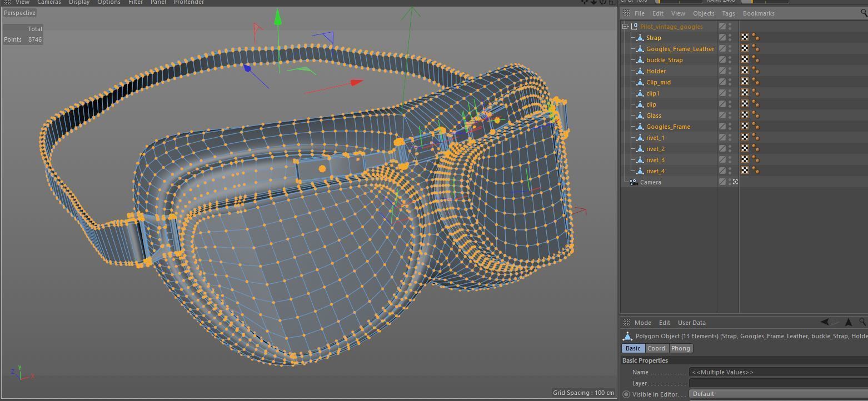Screen dimensions: 868x401
Task: Click the Attribute Manager up arrow
Action: (849, 322)
